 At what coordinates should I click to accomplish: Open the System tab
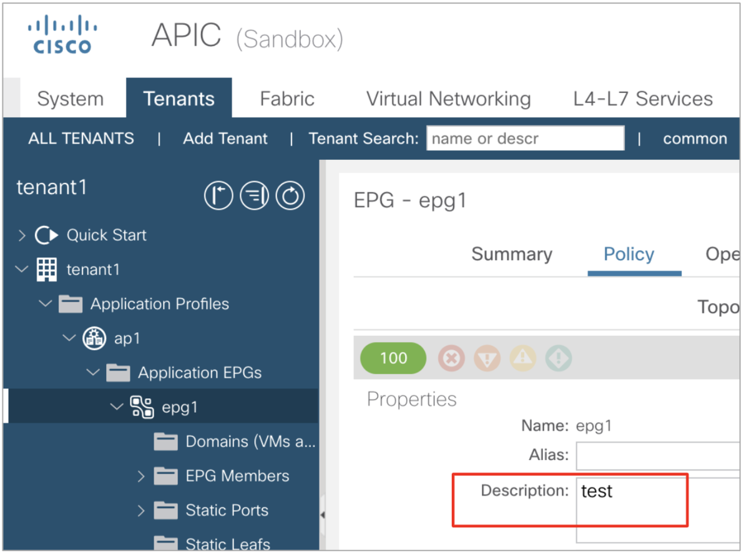click(x=71, y=99)
